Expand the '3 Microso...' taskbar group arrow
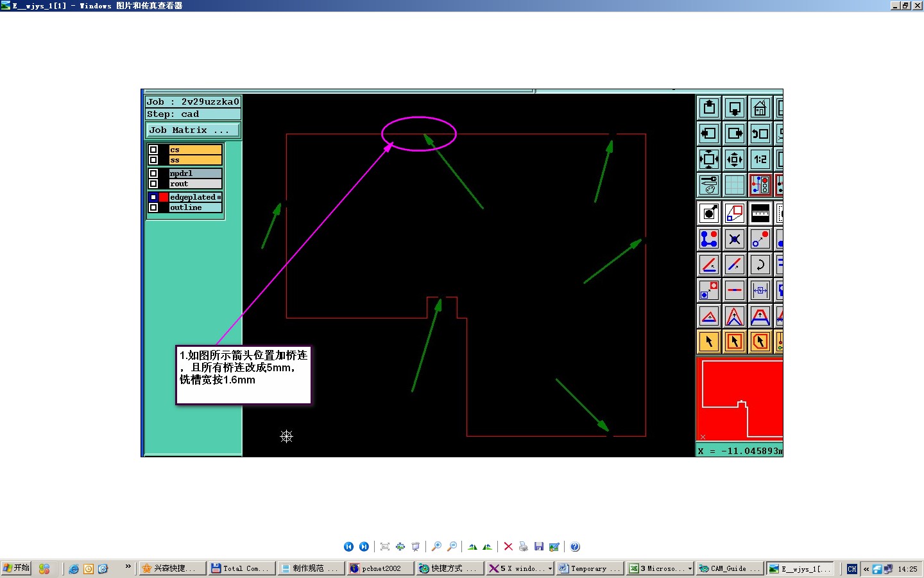Screen dimensions: 924x578 click(x=690, y=569)
